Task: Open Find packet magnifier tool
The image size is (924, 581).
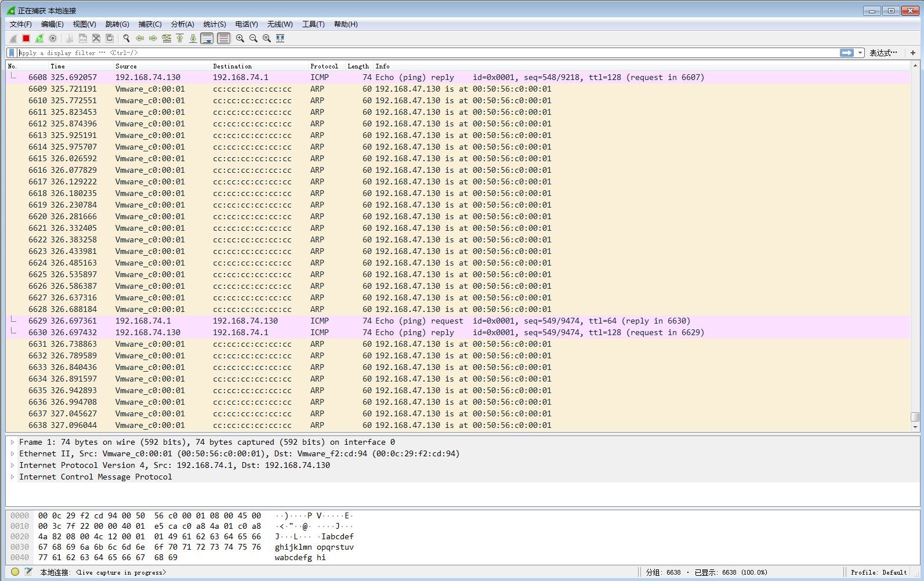Action: tap(126, 38)
